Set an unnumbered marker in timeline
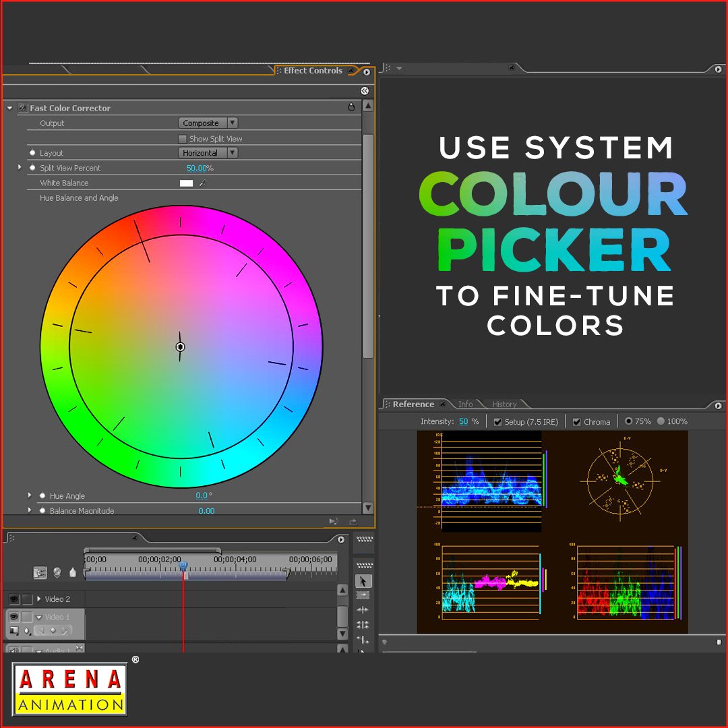Image resolution: width=728 pixels, height=728 pixels. (x=72, y=572)
